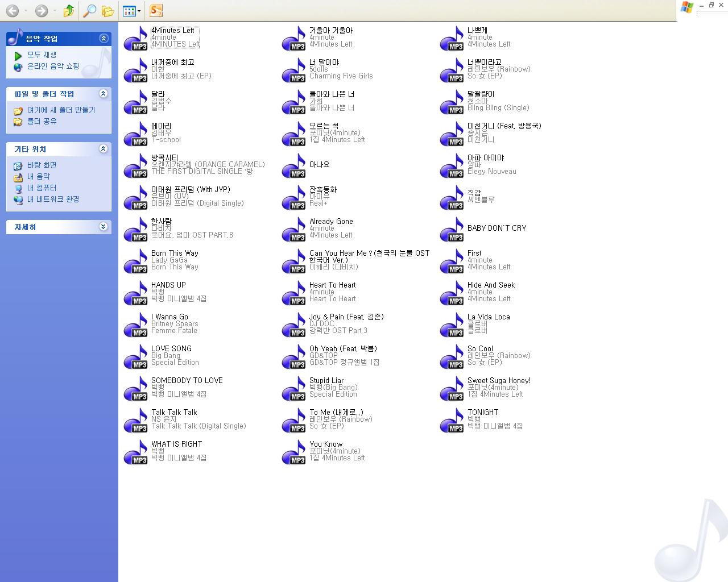
Task: Click the Forward navigation arrow
Action: coord(41,11)
